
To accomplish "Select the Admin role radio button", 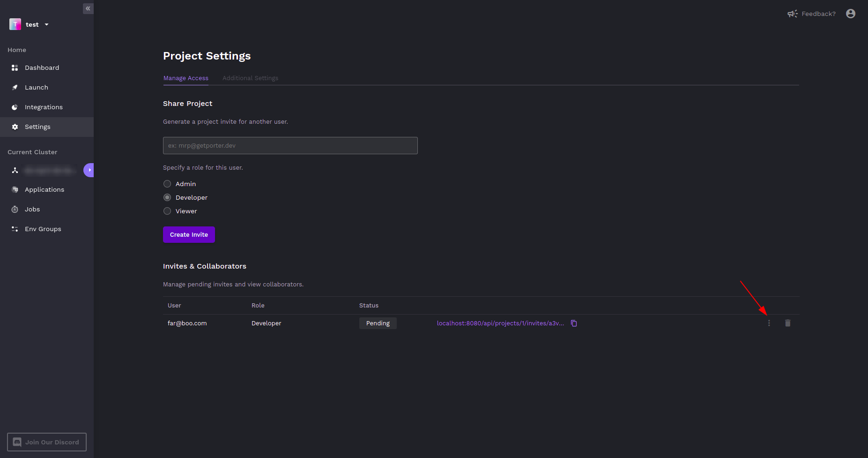I will tap(167, 184).
